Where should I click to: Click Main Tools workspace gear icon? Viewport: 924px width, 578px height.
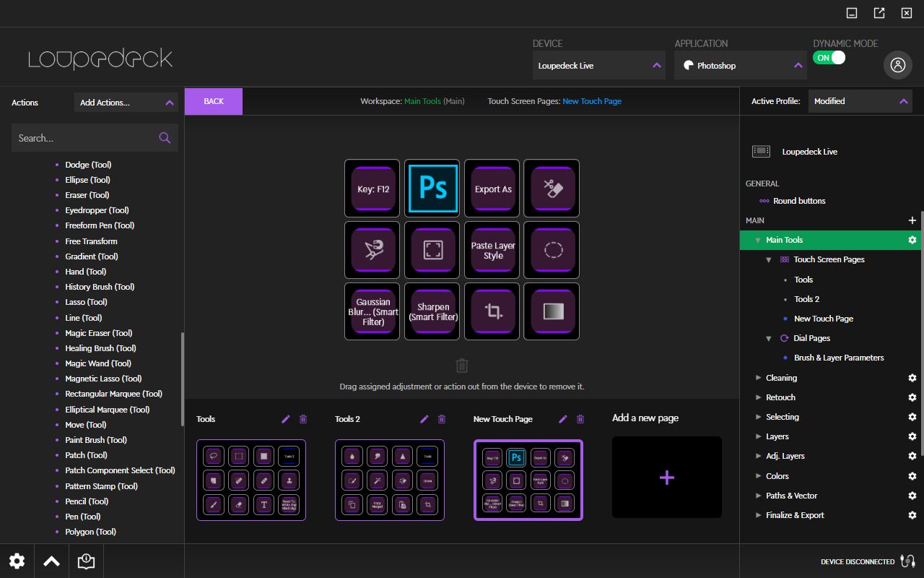[912, 240]
